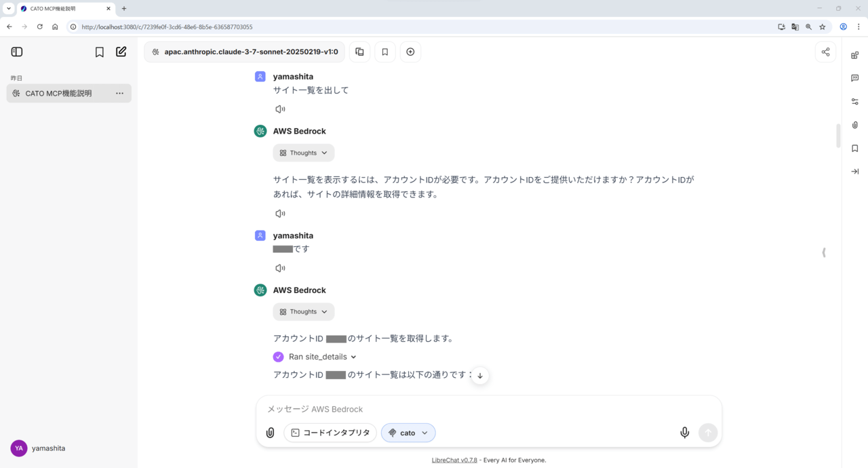Collapse right side panel arrow icon
The width and height of the screenshot is (868, 468).
tap(854, 172)
